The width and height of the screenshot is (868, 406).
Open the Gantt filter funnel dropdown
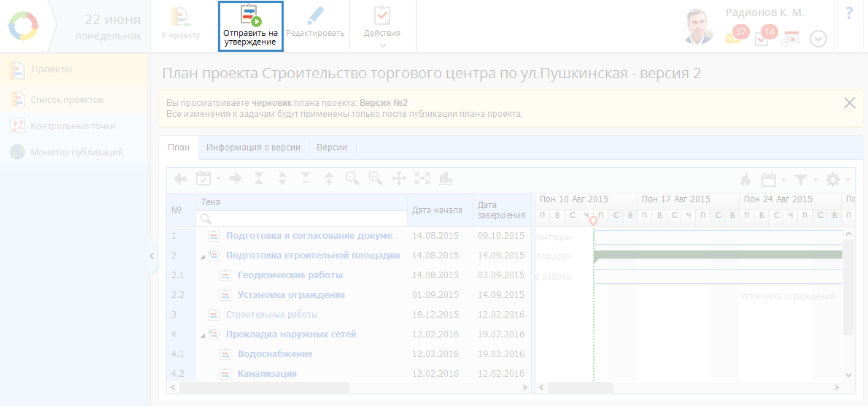point(804,179)
